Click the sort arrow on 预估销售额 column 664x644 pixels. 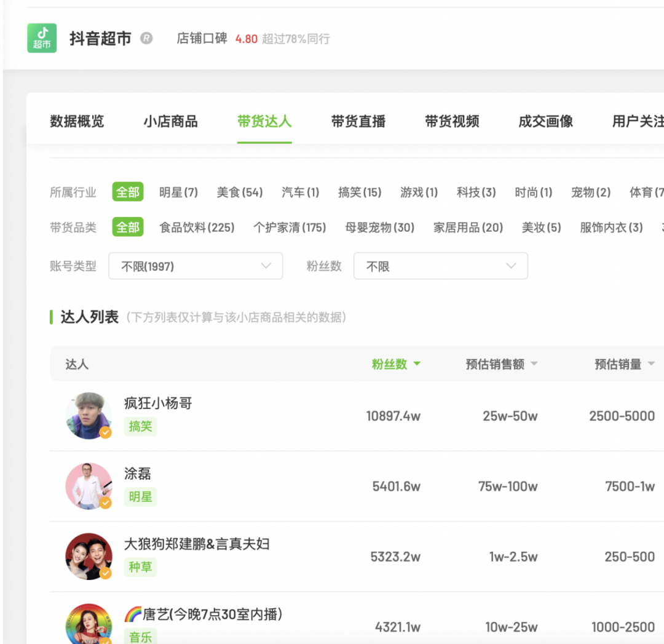click(x=534, y=364)
